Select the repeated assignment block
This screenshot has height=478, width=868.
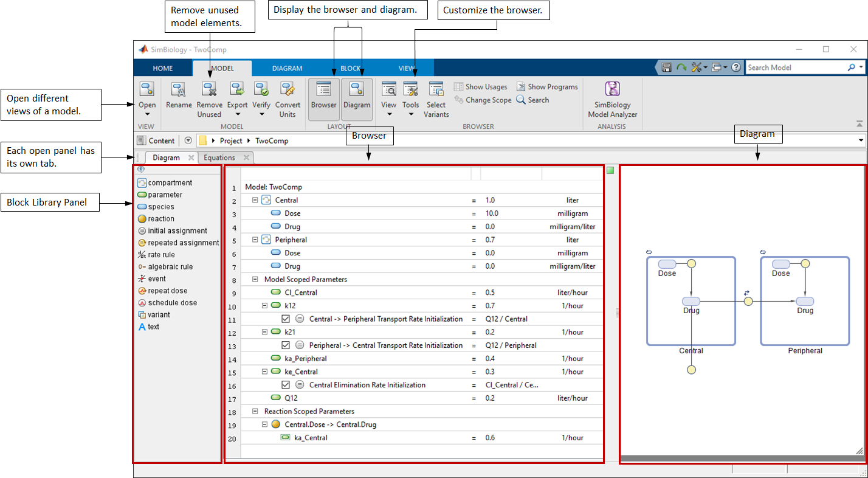pyautogui.click(x=178, y=243)
